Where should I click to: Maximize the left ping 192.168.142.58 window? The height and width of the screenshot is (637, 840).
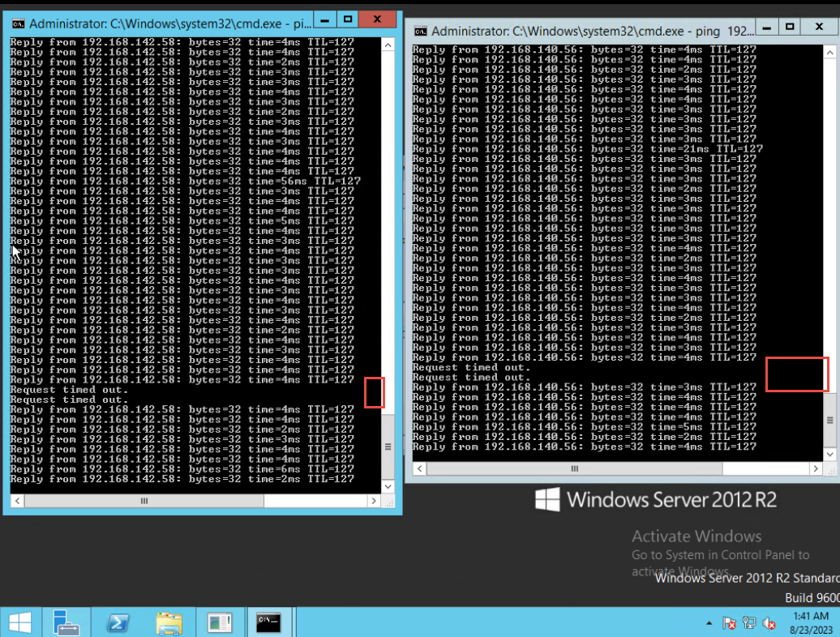348,19
